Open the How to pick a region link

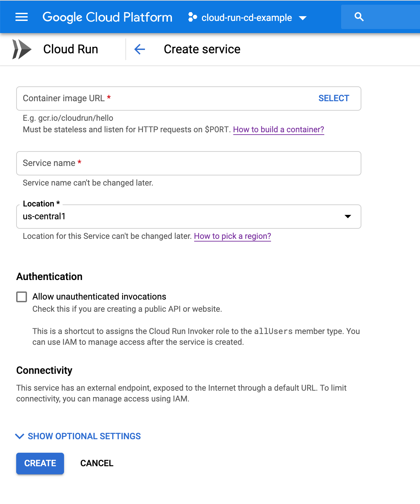tap(233, 236)
